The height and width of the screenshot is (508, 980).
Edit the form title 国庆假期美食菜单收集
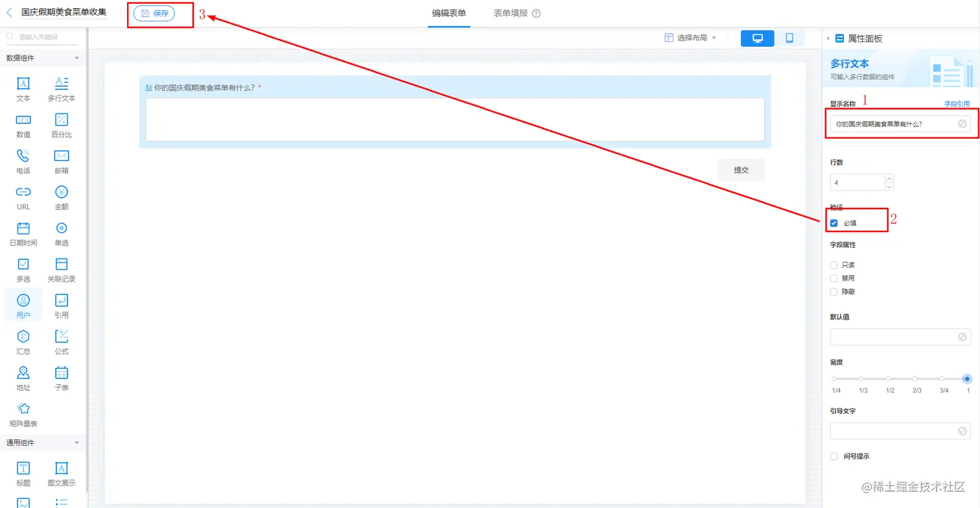point(64,12)
